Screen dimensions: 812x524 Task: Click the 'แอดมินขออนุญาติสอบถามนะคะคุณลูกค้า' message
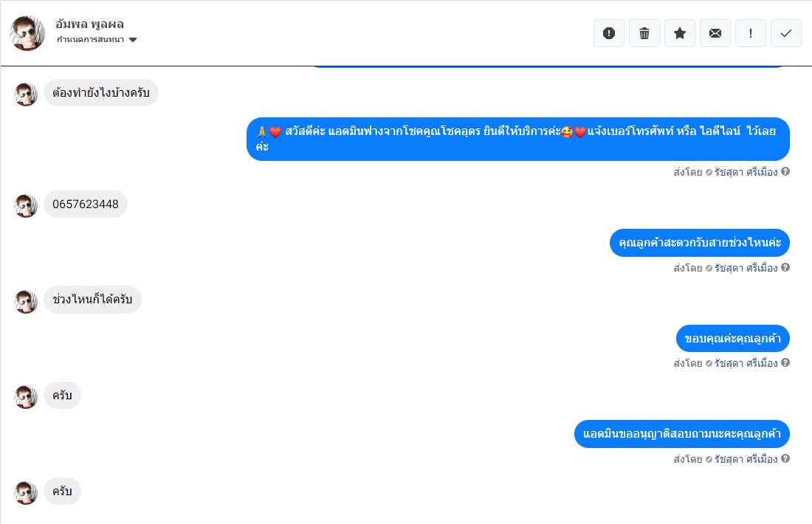point(681,434)
